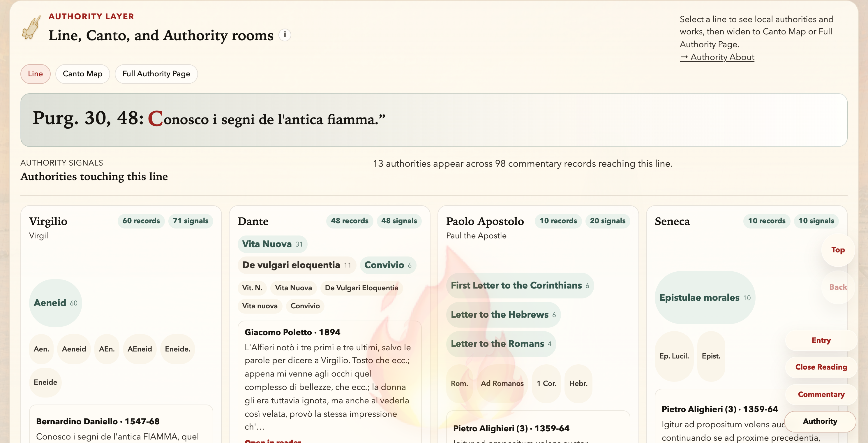
Task: Select the Line tab
Action: (x=35, y=74)
